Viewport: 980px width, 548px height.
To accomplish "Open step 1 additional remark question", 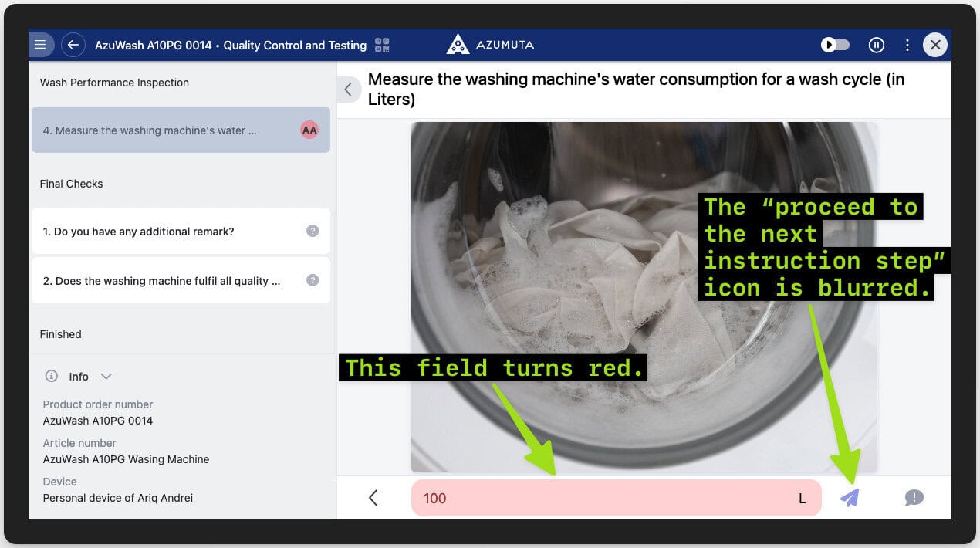I will point(154,232).
